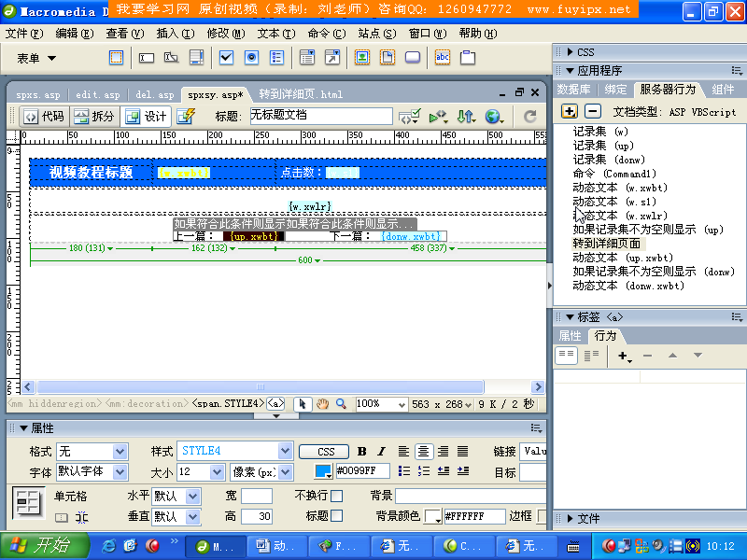Switch to Design view

146,116
